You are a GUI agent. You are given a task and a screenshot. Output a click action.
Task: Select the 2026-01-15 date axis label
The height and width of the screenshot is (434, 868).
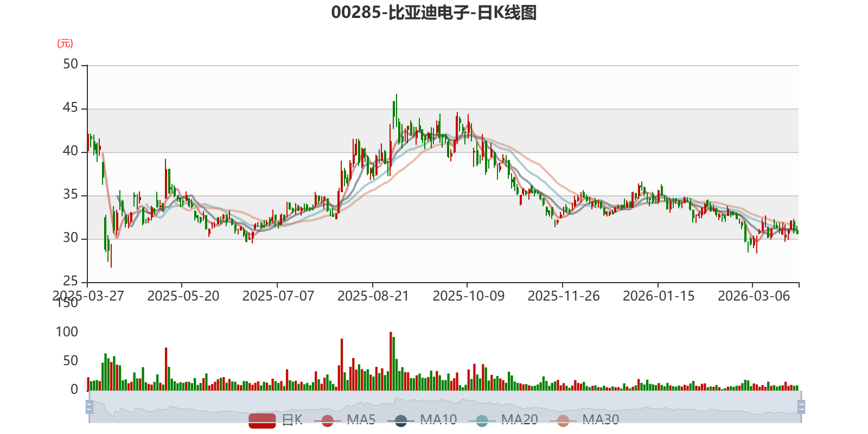coord(659,296)
